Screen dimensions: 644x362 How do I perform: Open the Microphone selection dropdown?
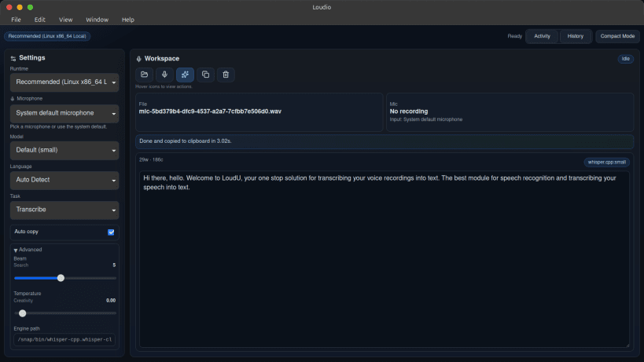coord(64,113)
